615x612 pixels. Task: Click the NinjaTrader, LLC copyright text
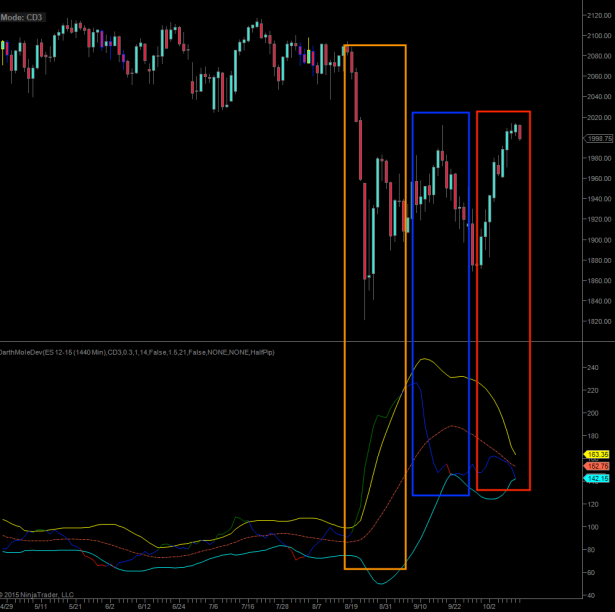[38, 594]
